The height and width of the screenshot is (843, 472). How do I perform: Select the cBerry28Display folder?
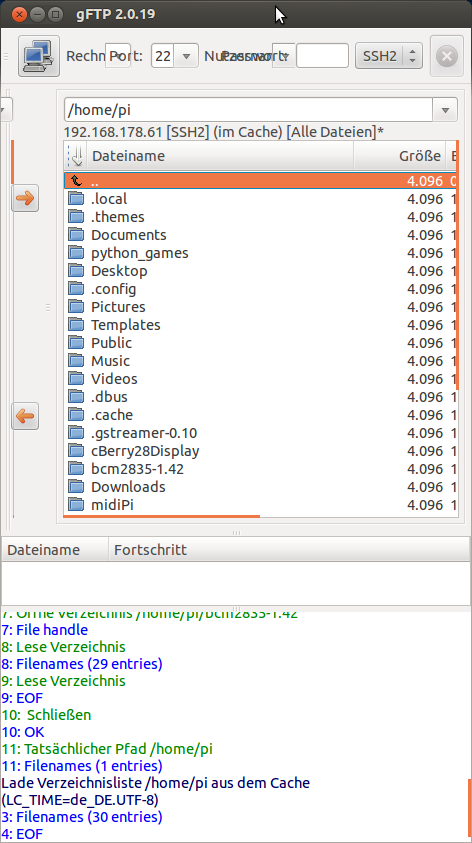pyautogui.click(x=145, y=451)
